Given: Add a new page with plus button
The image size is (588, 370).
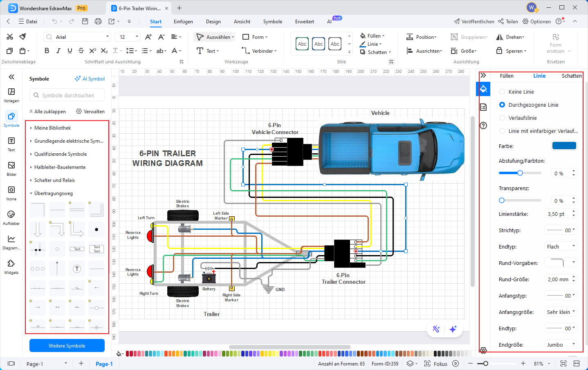Looking at the screenshot, I should 81,363.
